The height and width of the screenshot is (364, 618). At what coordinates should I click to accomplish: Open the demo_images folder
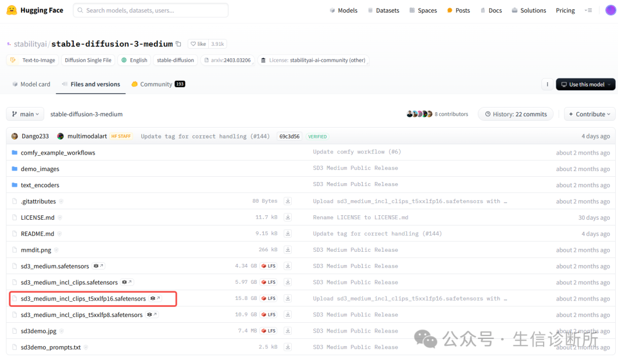point(40,169)
